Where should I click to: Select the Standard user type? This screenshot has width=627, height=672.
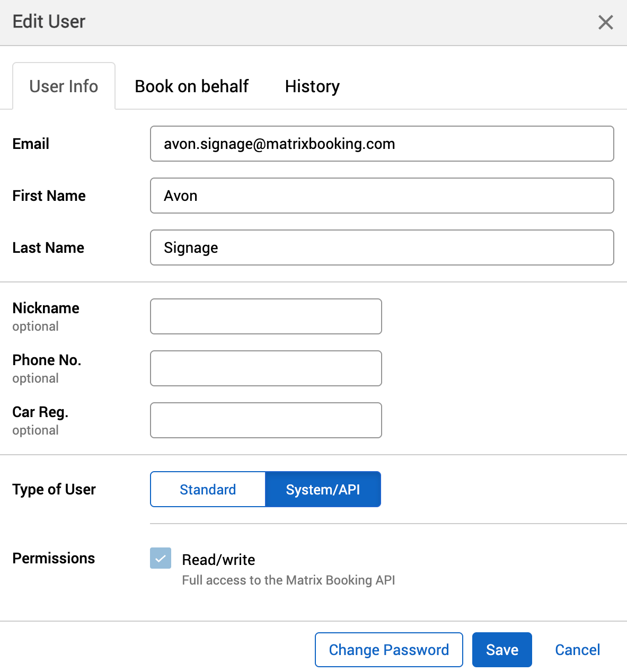[x=208, y=489]
